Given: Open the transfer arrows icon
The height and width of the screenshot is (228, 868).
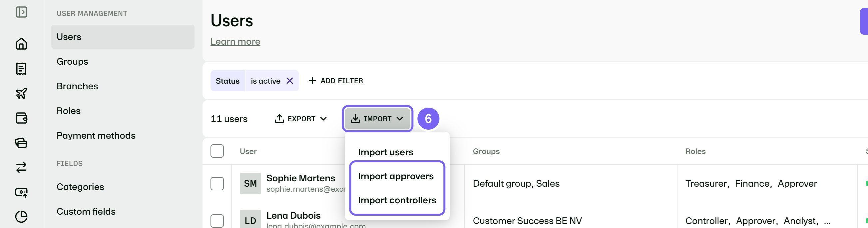Looking at the screenshot, I should [21, 167].
